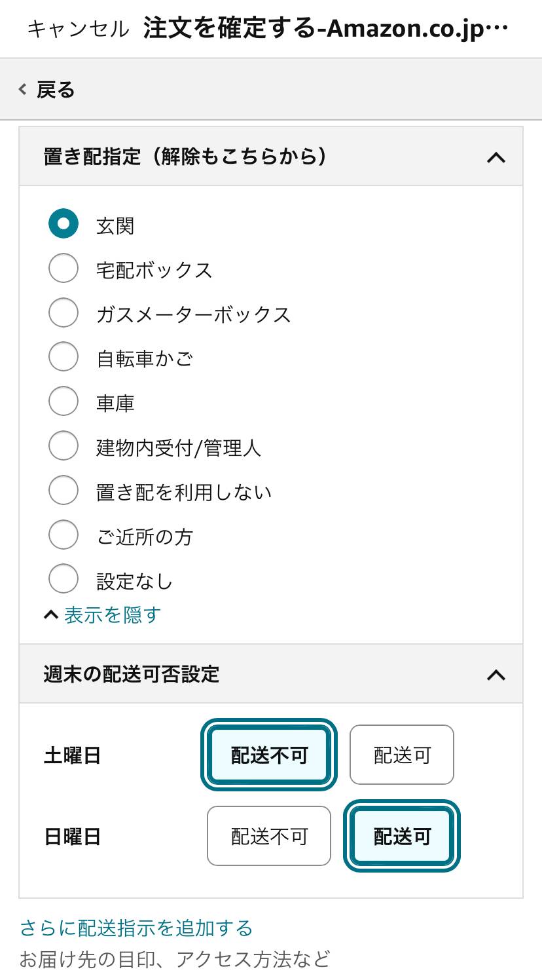Image resolution: width=542 pixels, height=980 pixels.
Task: Confirm 玄関 remains selected
Action: click(63, 224)
